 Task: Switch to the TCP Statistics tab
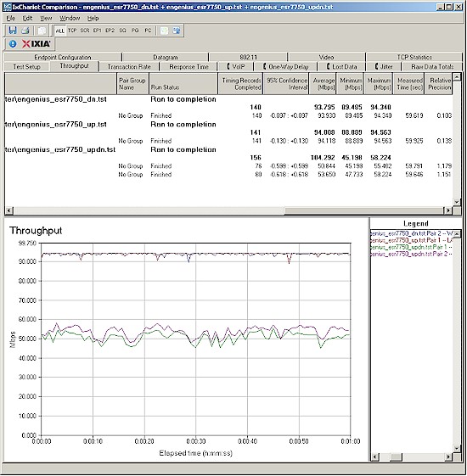click(x=414, y=57)
